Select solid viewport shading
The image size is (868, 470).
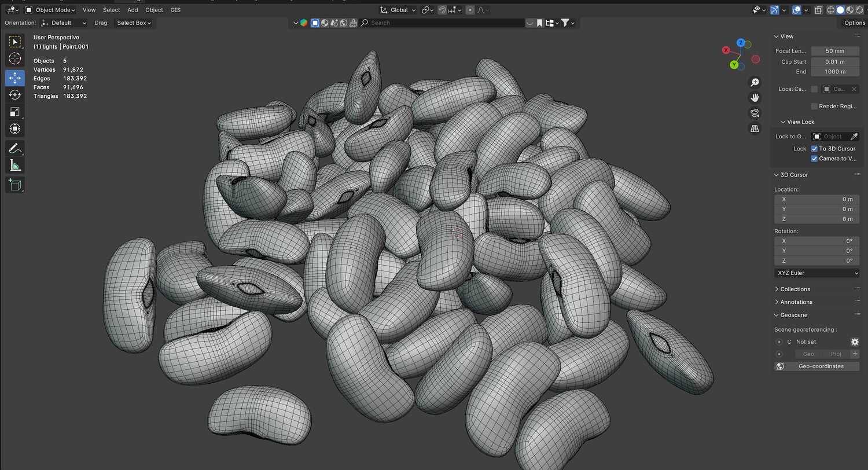click(840, 10)
